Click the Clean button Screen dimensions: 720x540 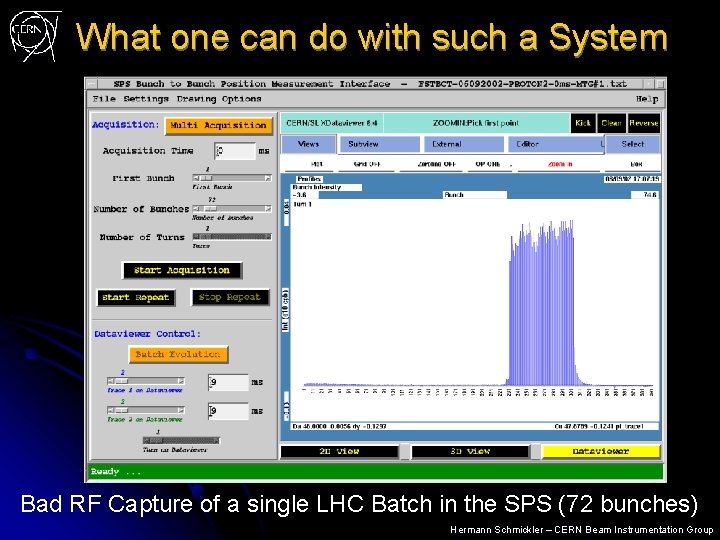coord(611,123)
